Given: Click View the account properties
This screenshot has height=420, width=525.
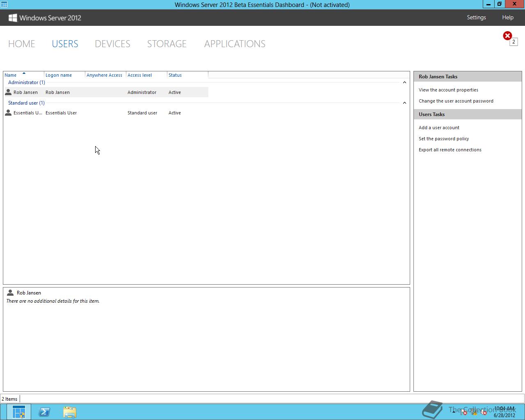Looking at the screenshot, I should 448,90.
